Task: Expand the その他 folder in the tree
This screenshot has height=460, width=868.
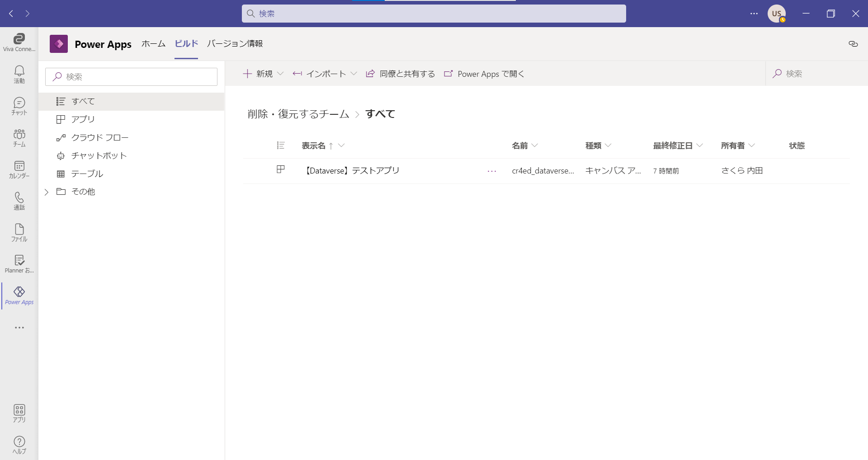Action: click(47, 192)
